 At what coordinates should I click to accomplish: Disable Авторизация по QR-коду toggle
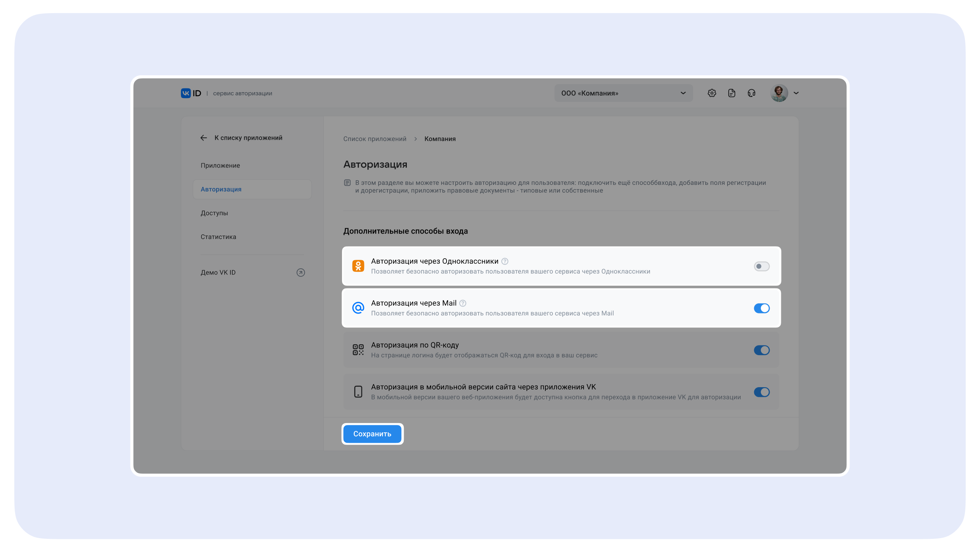762,350
